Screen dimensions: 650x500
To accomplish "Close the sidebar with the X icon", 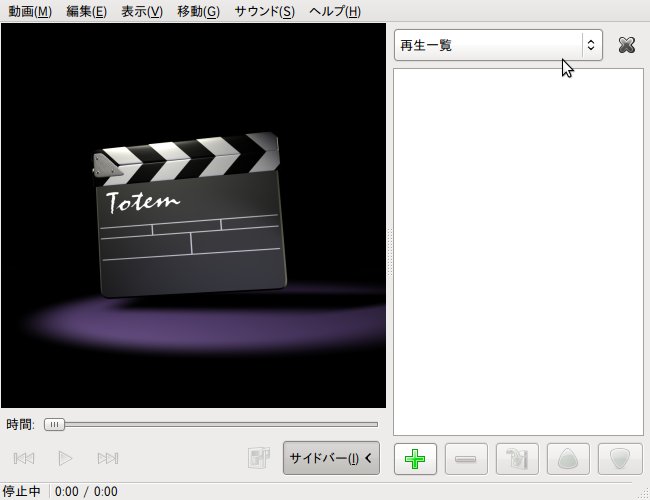I will [626, 45].
